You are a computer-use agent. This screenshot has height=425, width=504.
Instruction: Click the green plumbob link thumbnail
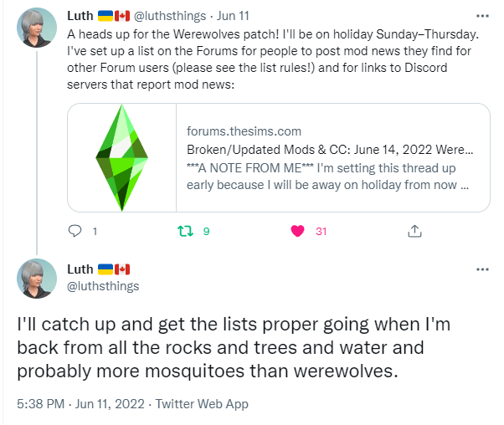(x=122, y=157)
